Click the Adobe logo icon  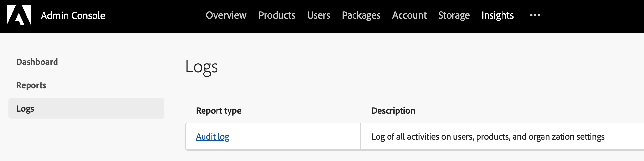click(19, 15)
